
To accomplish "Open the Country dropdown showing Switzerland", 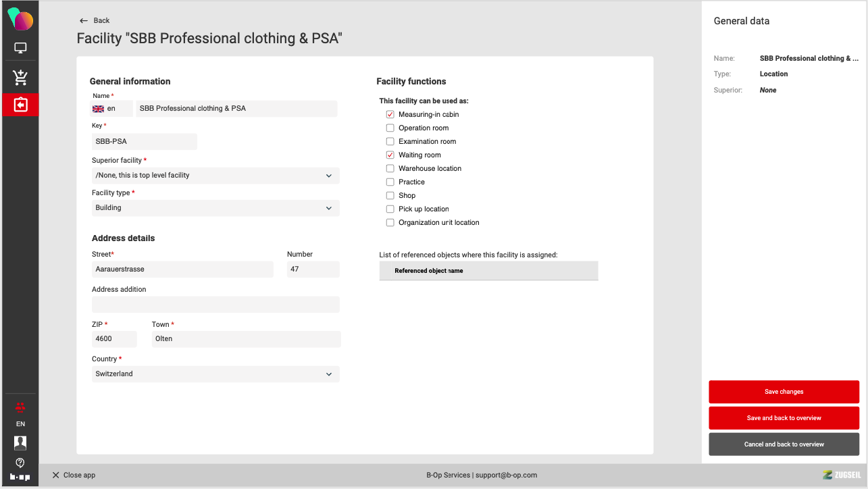I will click(x=215, y=374).
